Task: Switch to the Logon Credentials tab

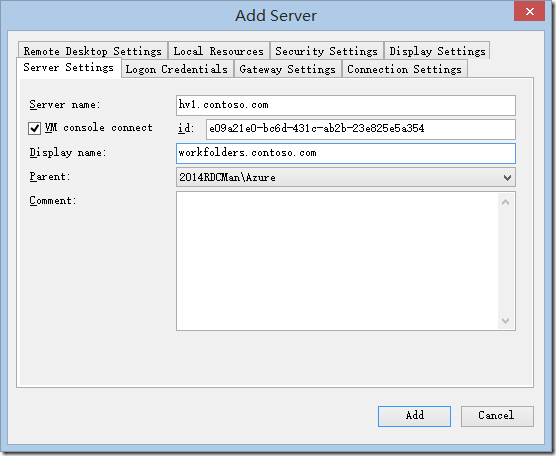Action: coord(177,69)
